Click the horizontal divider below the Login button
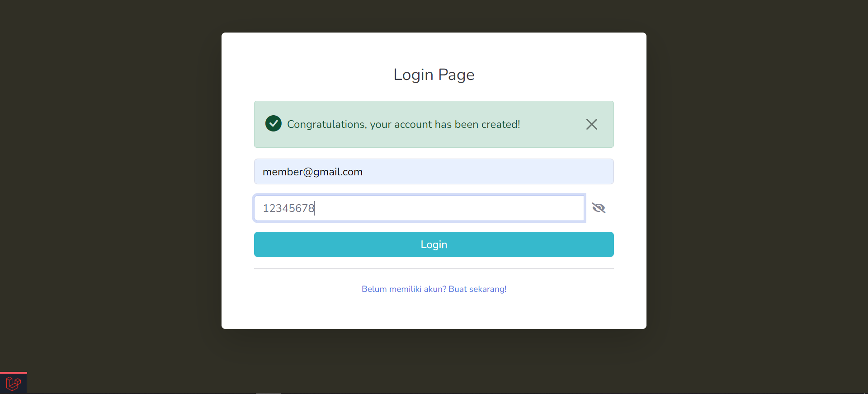Image resolution: width=868 pixels, height=394 pixels. [434, 268]
